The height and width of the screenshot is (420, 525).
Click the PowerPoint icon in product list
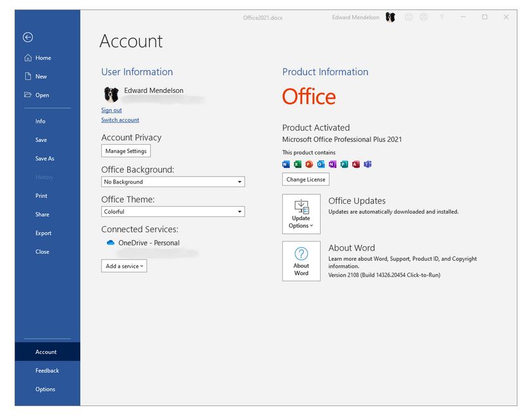[x=309, y=164]
